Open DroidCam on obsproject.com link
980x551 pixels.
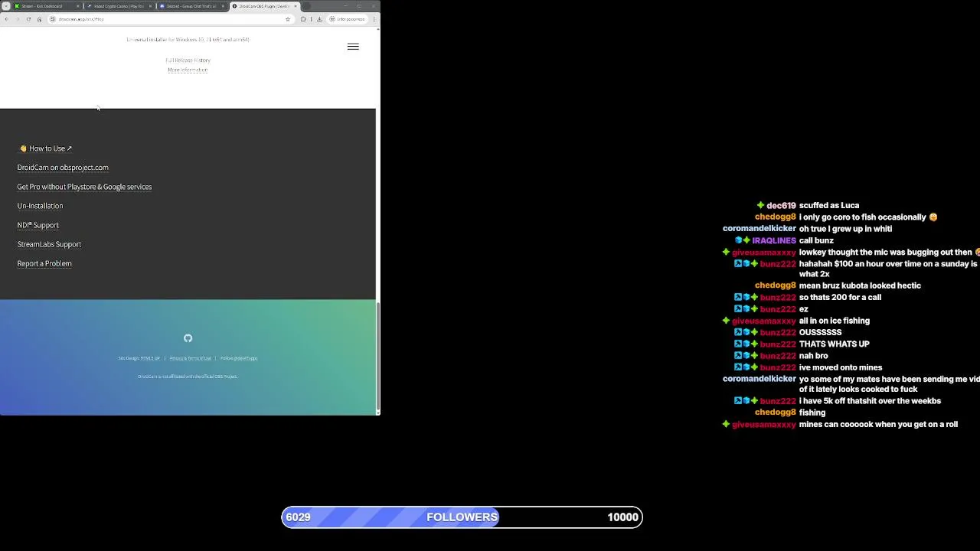click(63, 168)
